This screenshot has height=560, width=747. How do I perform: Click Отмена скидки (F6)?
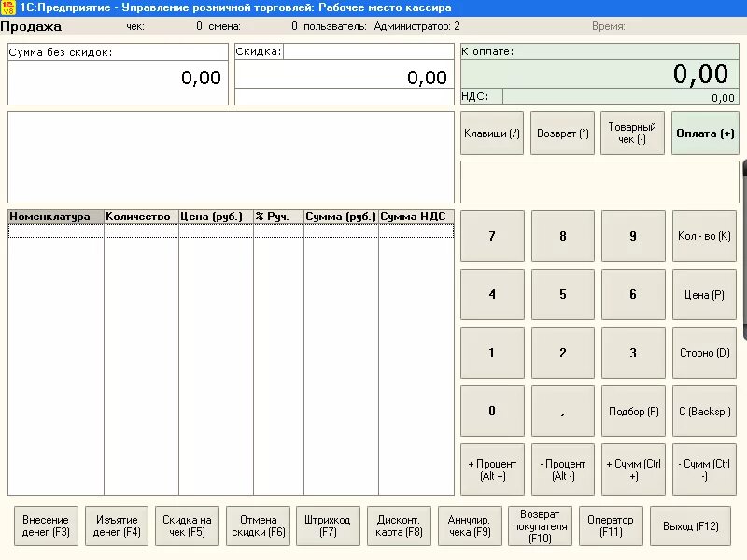click(258, 525)
